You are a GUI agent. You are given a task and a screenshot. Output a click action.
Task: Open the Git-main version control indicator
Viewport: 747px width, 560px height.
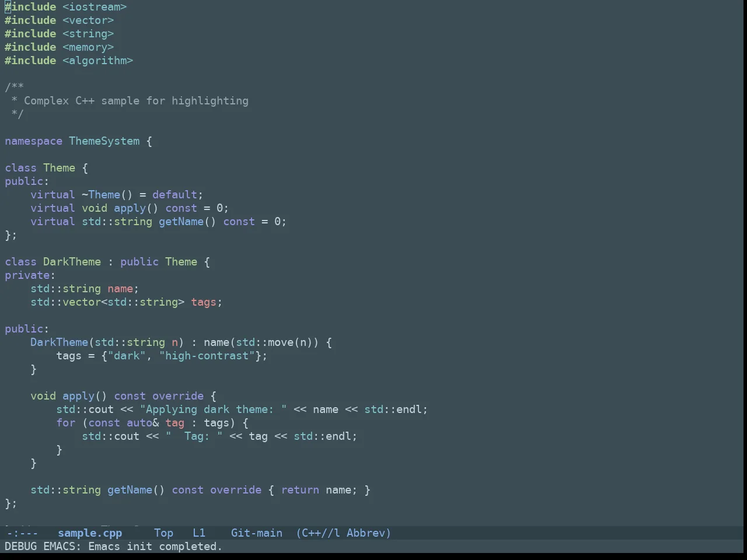click(257, 533)
